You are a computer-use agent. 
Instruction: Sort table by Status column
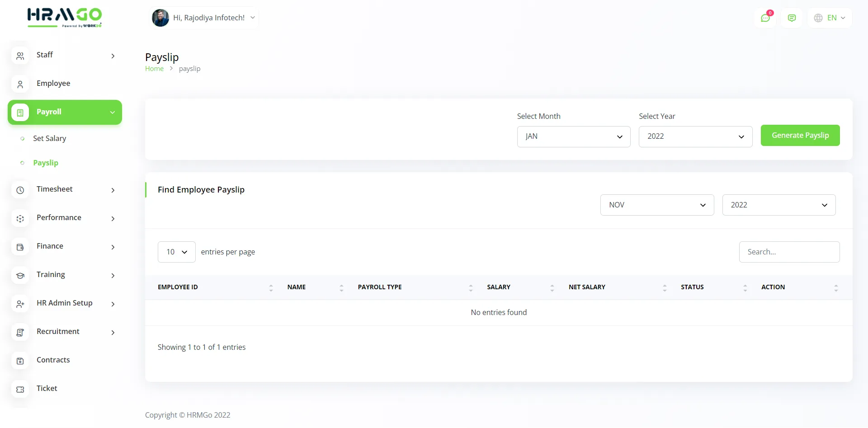click(x=745, y=288)
